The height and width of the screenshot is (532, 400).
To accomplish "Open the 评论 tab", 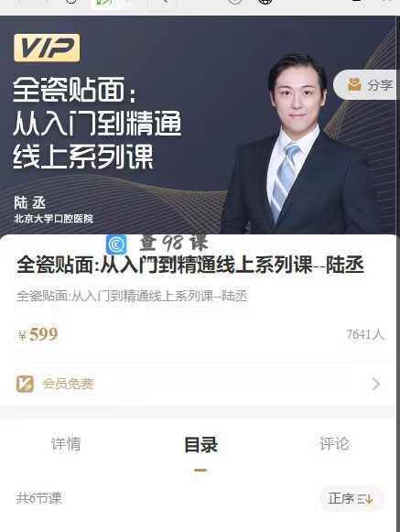I will pos(334,444).
